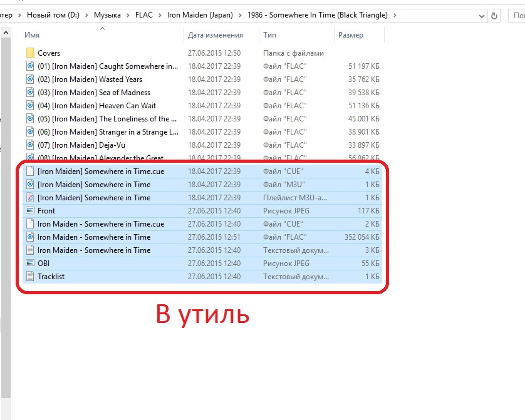Select the name Iron Maiden - Somewhere in Time.cue

click(x=101, y=224)
